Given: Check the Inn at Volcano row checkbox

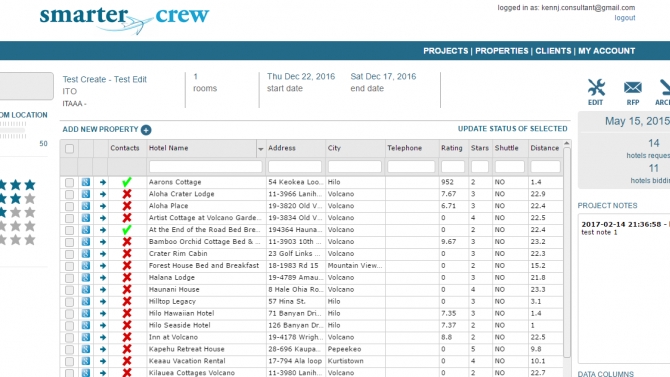Looking at the screenshot, I should click(x=69, y=338).
